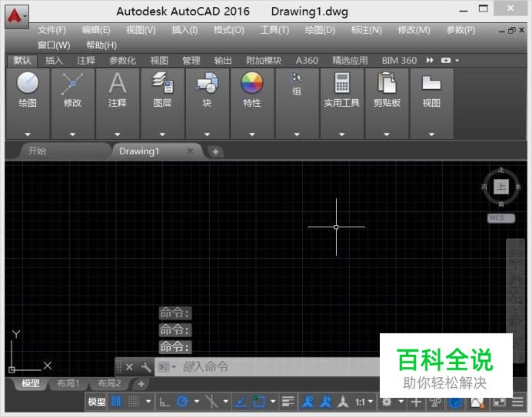The height and width of the screenshot is (417, 532).
Task: Click the lineweight display status bar icon
Action: (x=288, y=402)
